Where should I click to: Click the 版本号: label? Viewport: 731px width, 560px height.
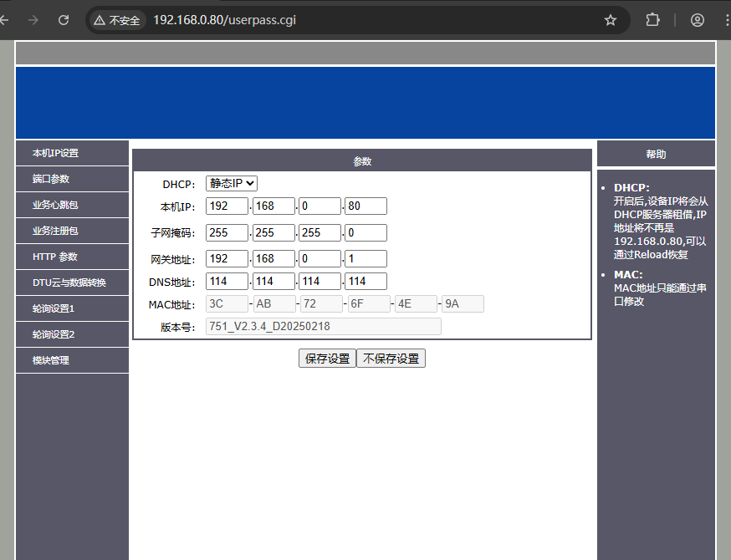(x=177, y=327)
